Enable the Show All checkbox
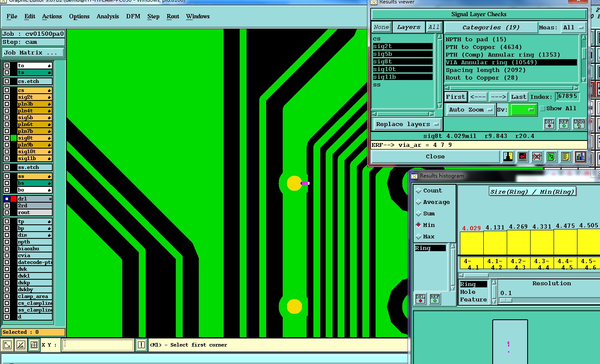This screenshot has width=600, height=364. [543, 109]
